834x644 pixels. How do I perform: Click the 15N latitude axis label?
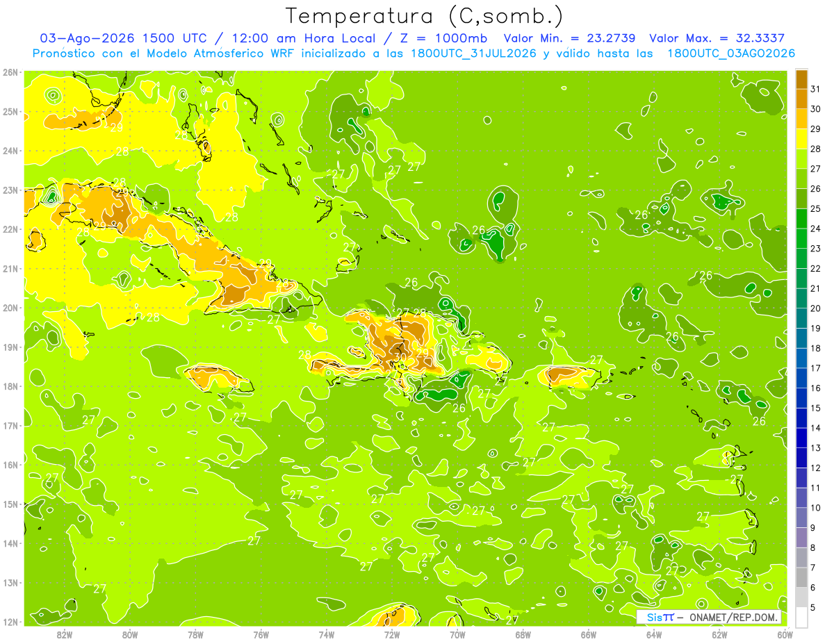(10, 504)
